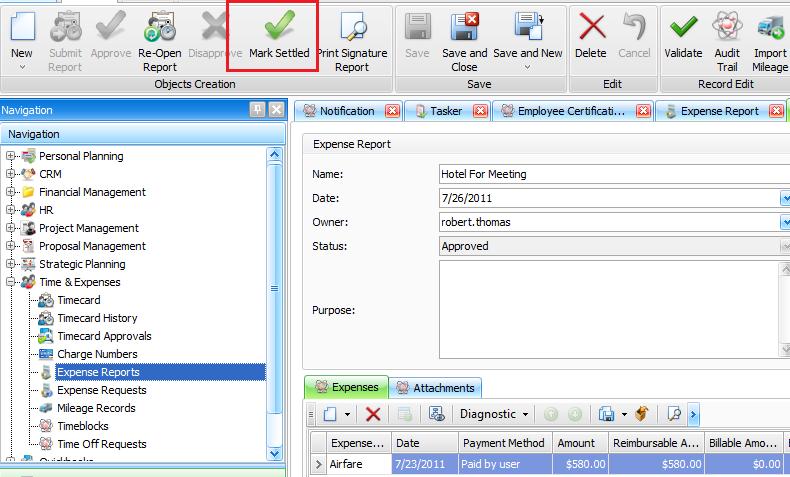Switch to the Attachments tab

pos(435,387)
